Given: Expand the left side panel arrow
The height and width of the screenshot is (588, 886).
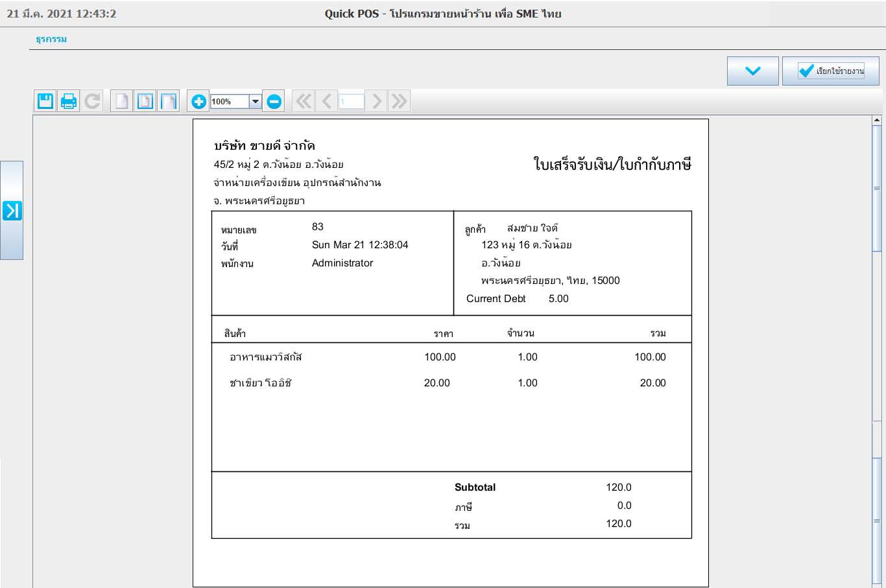Looking at the screenshot, I should 12,211.
